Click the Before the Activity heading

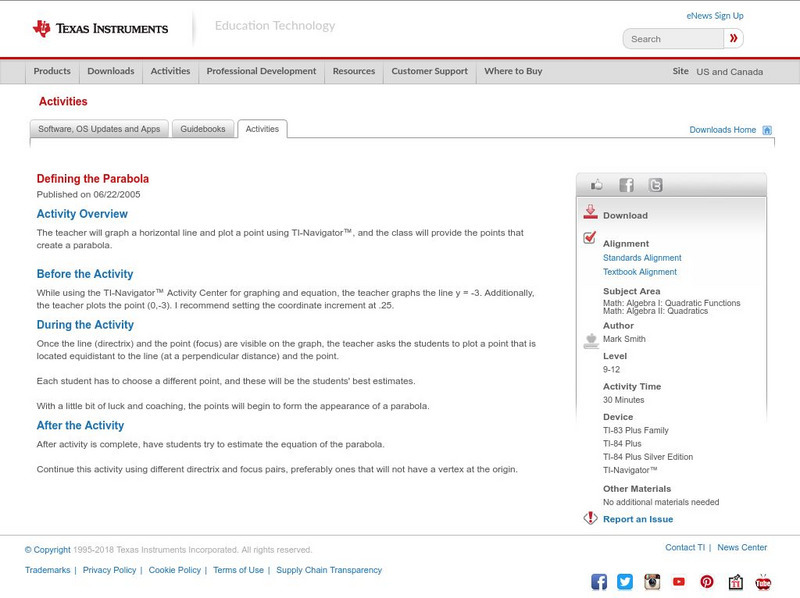click(x=85, y=274)
